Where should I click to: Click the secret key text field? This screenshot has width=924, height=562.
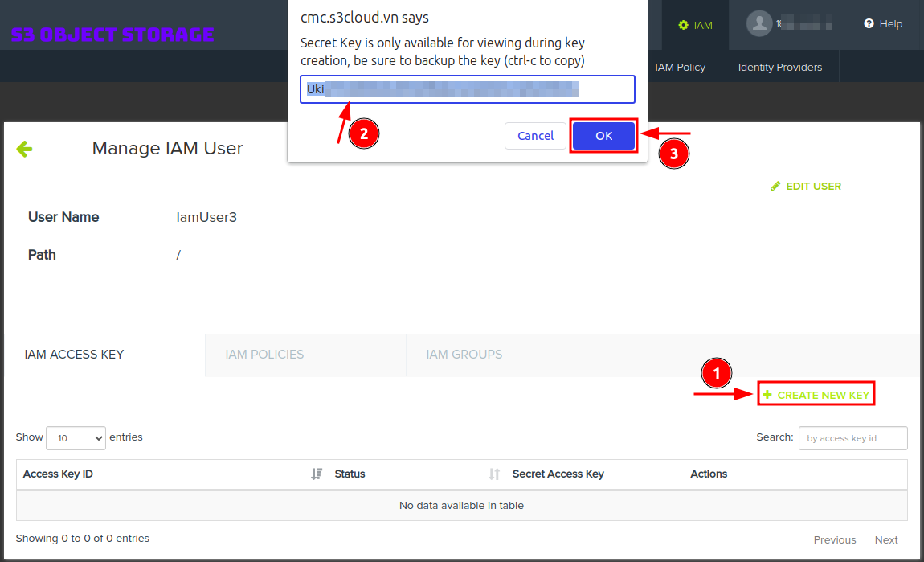click(x=467, y=89)
